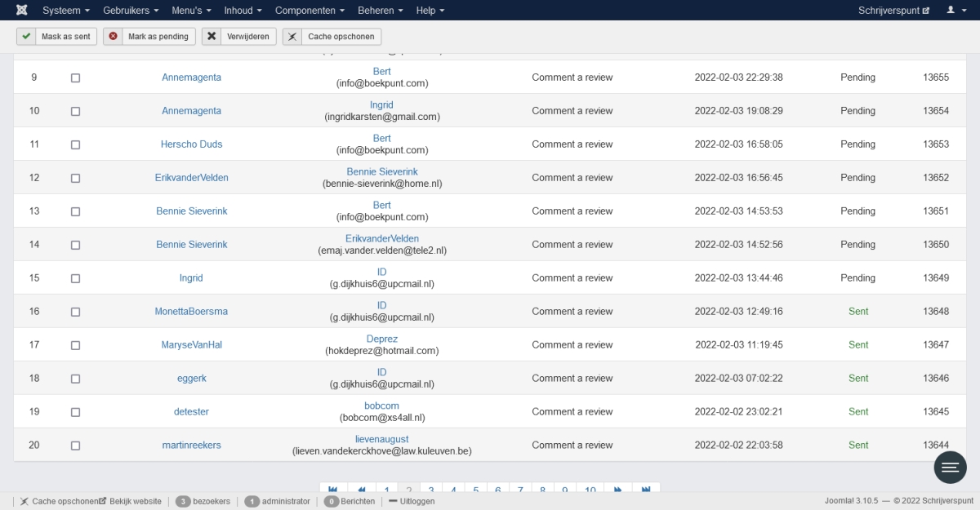
Task: Click the Joomla logo icon
Action: tap(22, 10)
